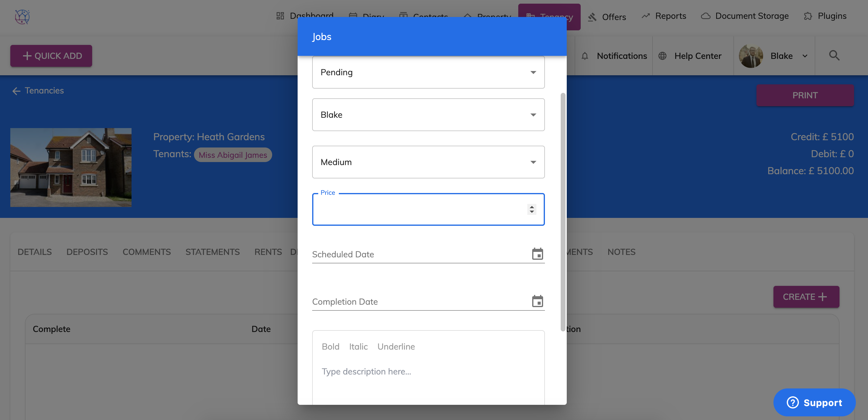Open the Completion Date calendar picker
The height and width of the screenshot is (420, 868).
tap(537, 301)
